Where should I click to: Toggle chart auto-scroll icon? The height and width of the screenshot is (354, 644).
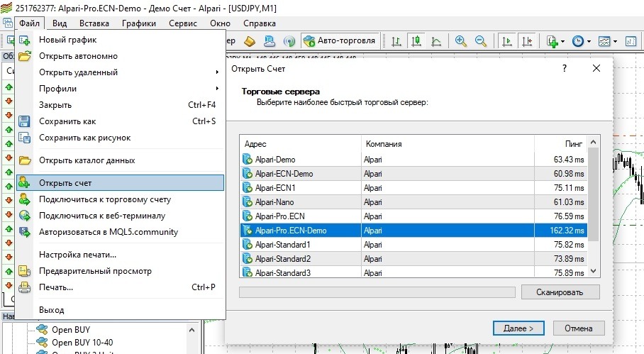pyautogui.click(x=507, y=41)
